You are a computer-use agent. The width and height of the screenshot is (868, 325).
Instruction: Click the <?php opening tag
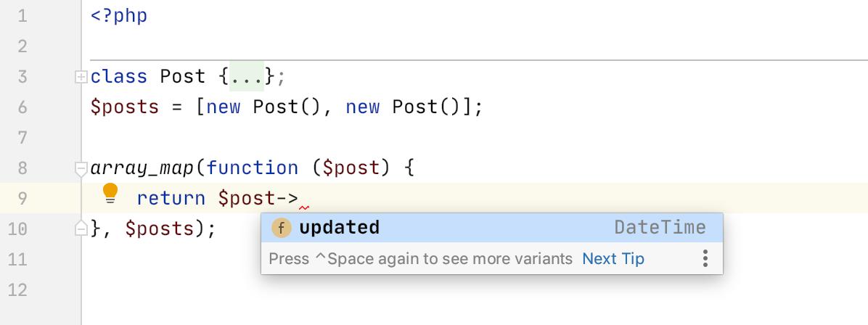tap(119, 16)
